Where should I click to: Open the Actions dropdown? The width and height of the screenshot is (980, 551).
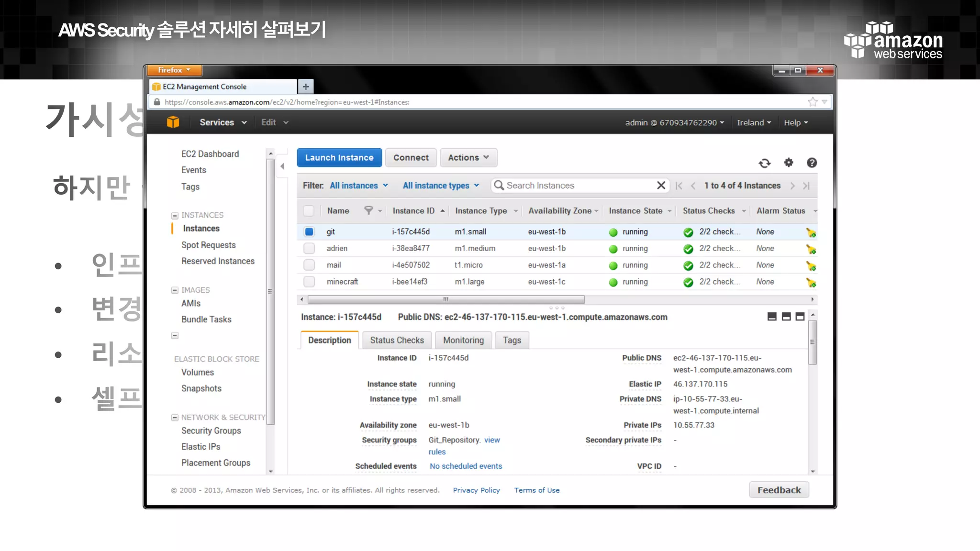(x=468, y=158)
